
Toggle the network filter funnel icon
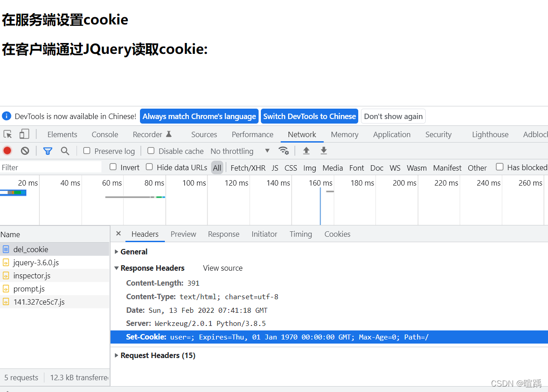point(48,151)
